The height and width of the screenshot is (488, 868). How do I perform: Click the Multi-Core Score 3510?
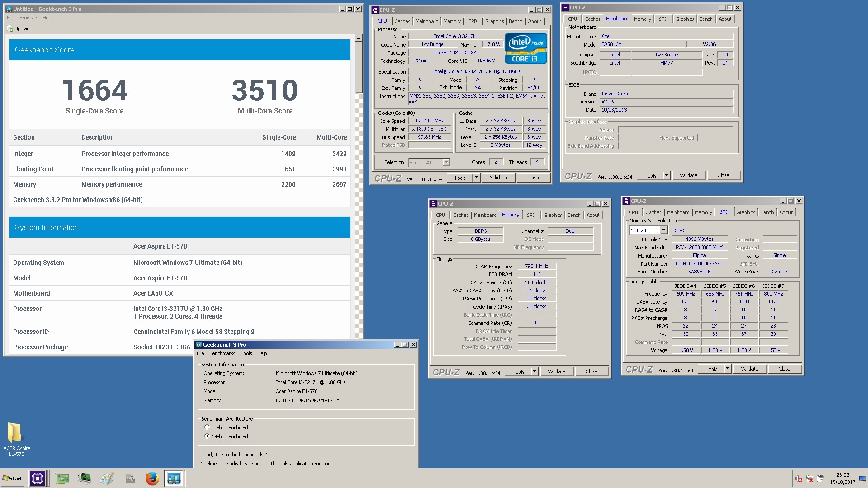265,90
